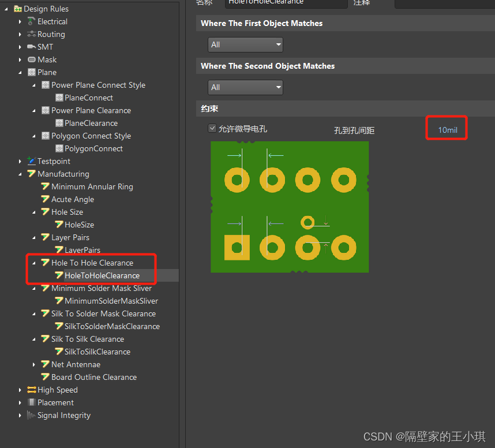Click the Electrical rules category icon
This screenshot has height=448, width=495.
31,21
